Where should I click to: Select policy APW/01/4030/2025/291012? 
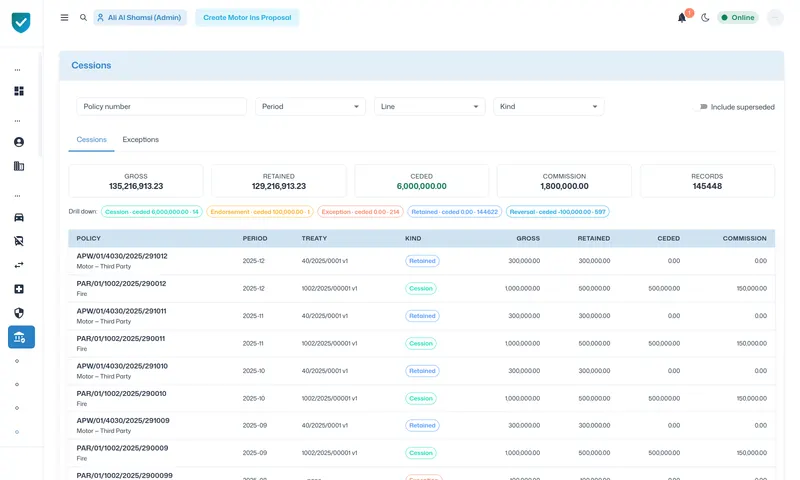(x=122, y=256)
